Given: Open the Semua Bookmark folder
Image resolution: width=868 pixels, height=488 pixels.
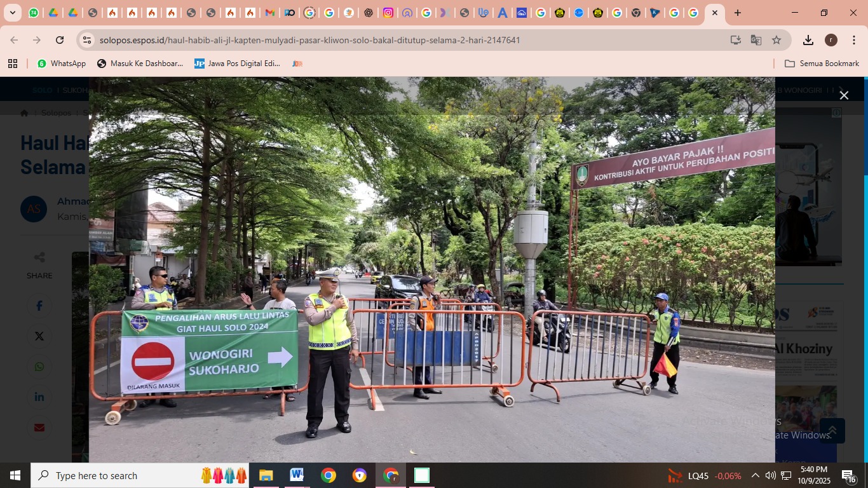Looking at the screenshot, I should pos(822,64).
